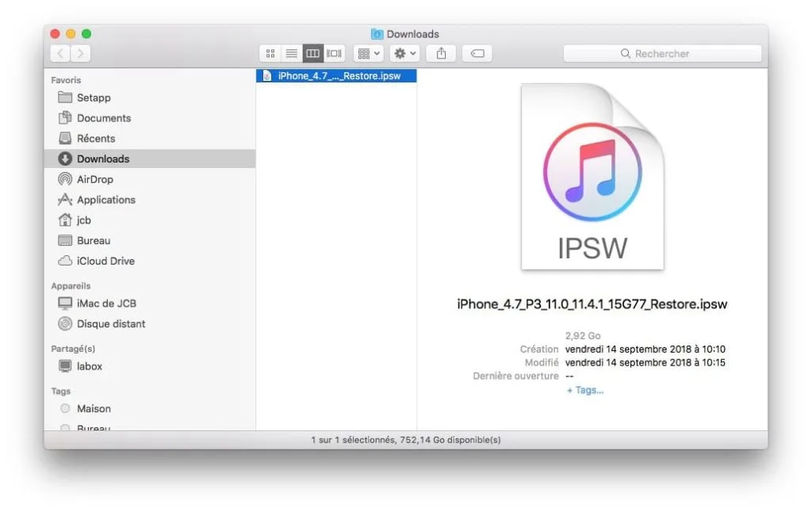Click the Setapp folder icon

click(x=65, y=97)
